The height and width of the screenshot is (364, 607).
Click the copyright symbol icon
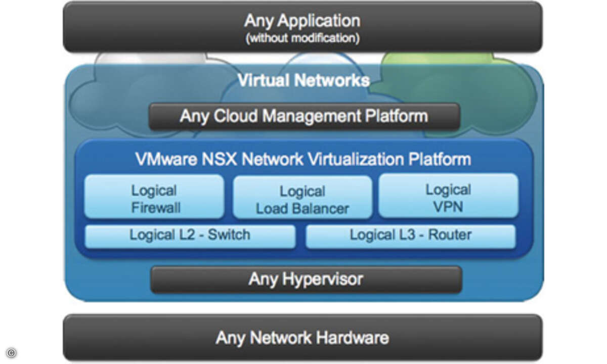pyautogui.click(x=11, y=352)
